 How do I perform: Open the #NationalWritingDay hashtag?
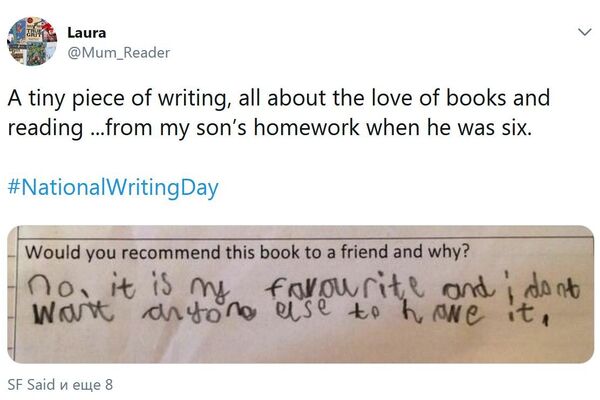pyautogui.click(x=112, y=187)
